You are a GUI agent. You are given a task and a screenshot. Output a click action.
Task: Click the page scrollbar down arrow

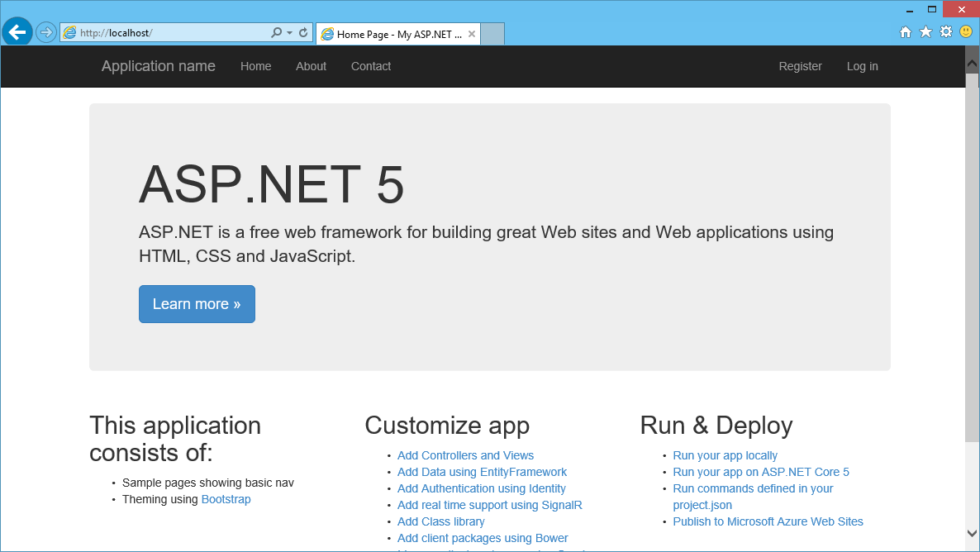click(972, 533)
